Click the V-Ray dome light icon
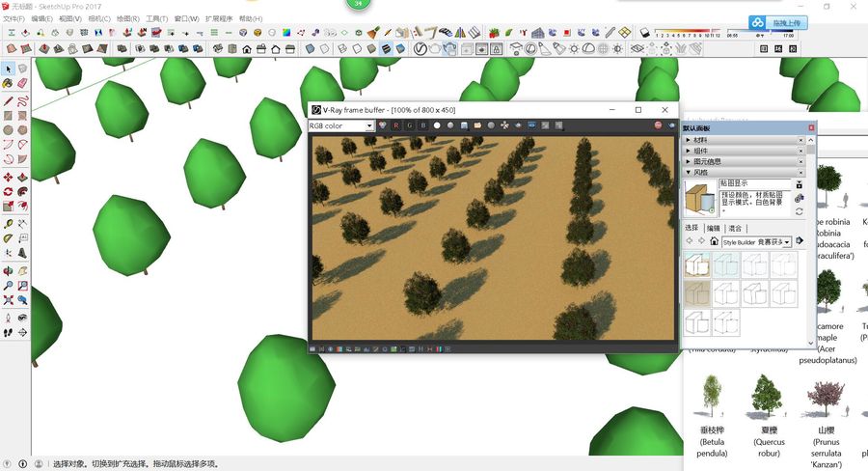 588,49
